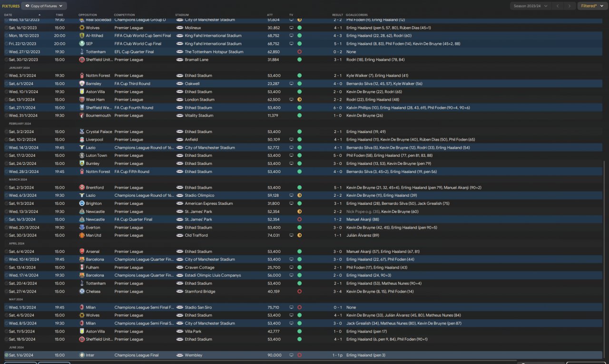This screenshot has width=609, height=364.
Task: Click the TV icon on the Man Utd fixture
Action: click(x=291, y=235)
